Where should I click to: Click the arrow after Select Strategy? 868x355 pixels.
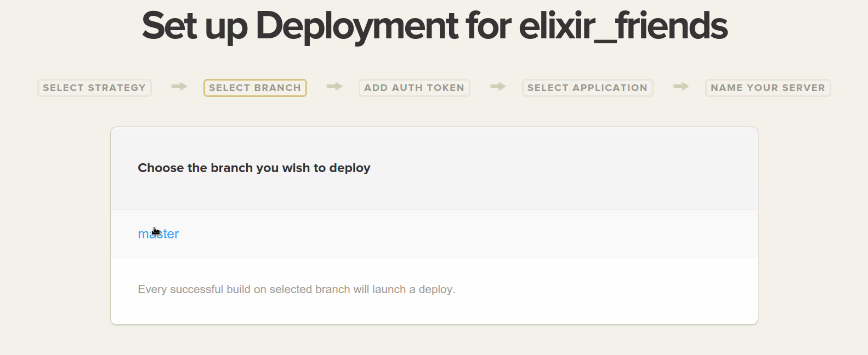(x=179, y=87)
